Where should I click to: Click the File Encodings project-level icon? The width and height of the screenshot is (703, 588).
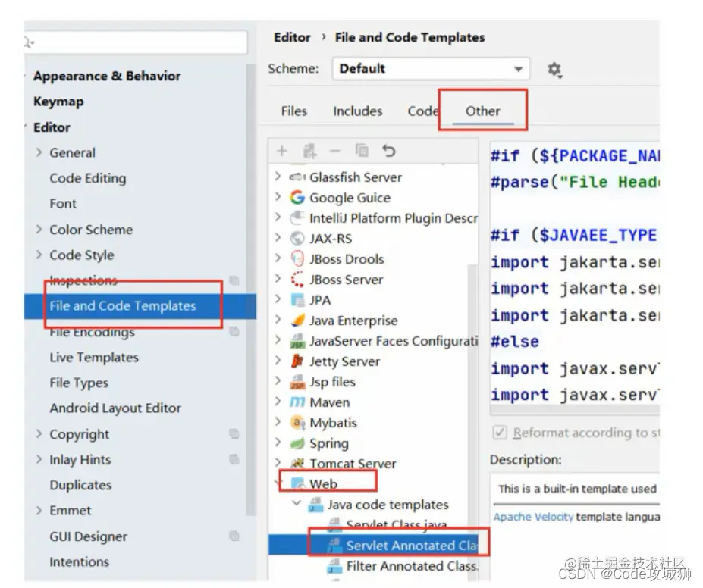coord(234,331)
